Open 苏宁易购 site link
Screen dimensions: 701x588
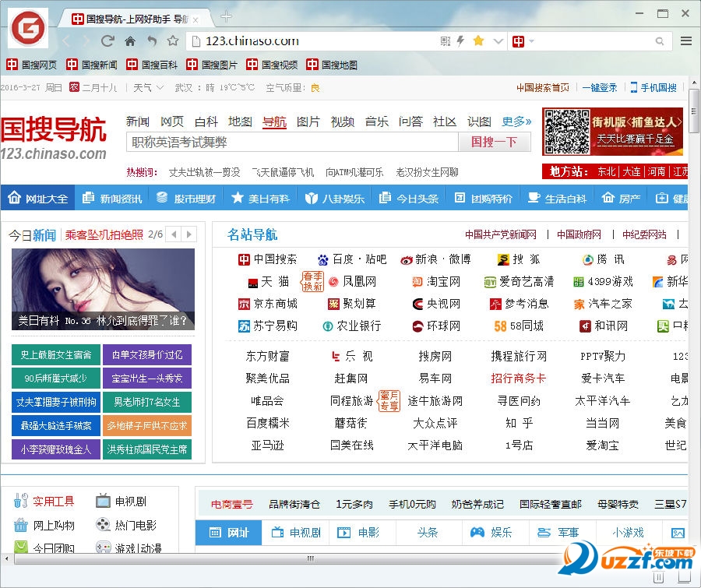[268, 326]
